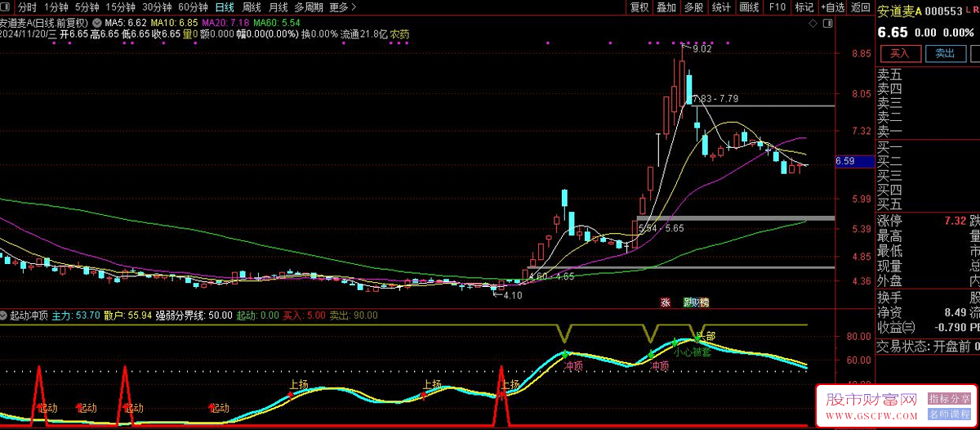
Task: Click the MA10: 6.85 label
Action: pyautogui.click(x=174, y=23)
